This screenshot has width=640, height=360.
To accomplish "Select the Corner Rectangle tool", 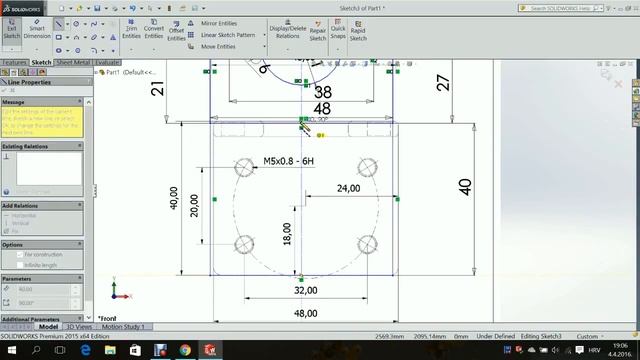I will [59, 37].
